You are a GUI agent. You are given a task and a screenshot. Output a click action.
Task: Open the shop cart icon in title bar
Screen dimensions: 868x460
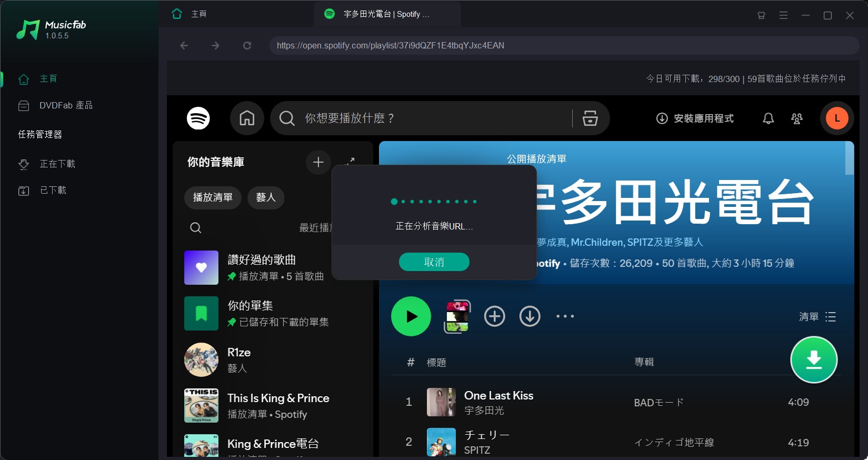761,15
